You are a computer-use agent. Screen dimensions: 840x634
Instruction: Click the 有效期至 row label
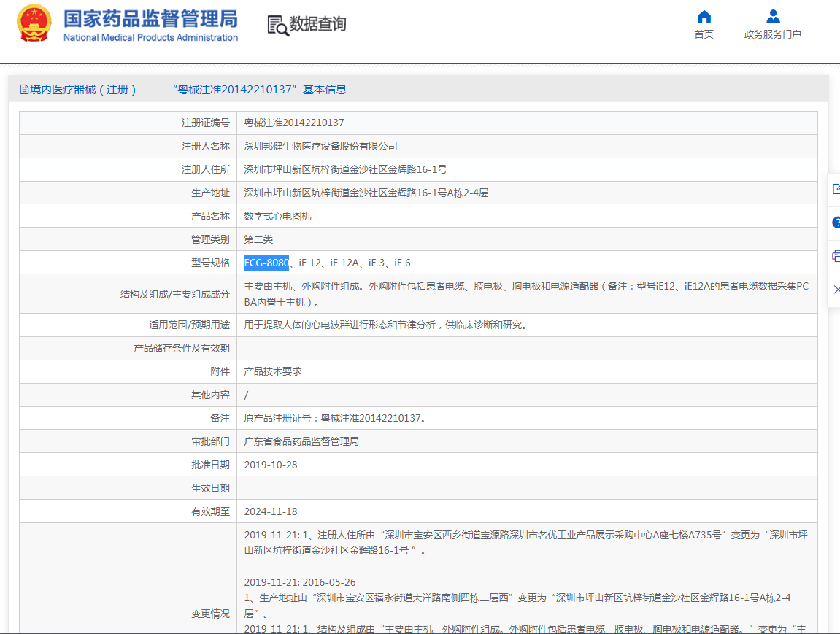tap(210, 511)
